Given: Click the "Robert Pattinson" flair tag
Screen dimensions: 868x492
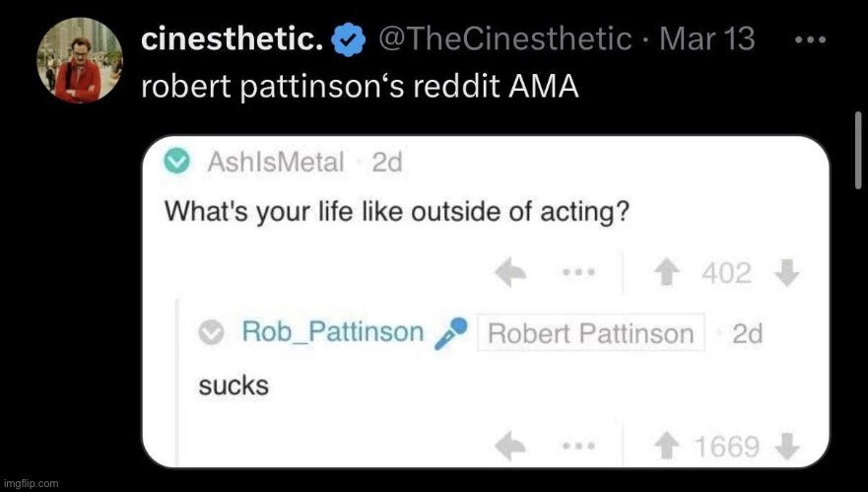Looking at the screenshot, I should pyautogui.click(x=590, y=333).
